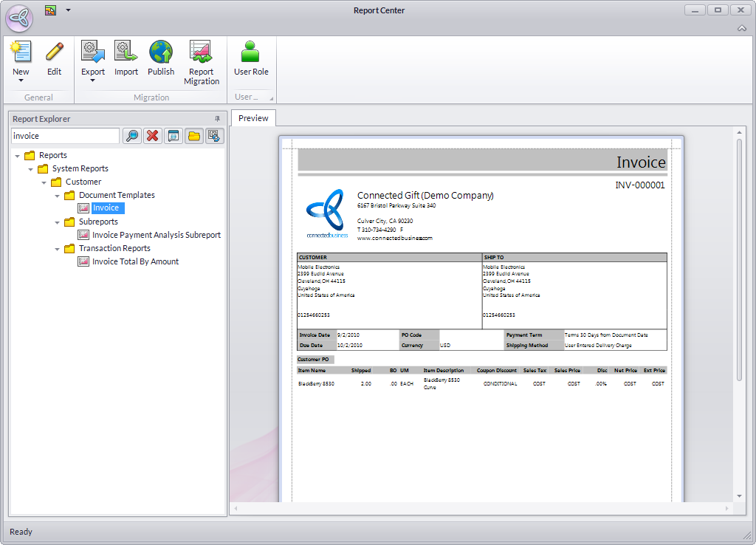Toggle the report refresh button in Report Explorer

[x=215, y=136]
